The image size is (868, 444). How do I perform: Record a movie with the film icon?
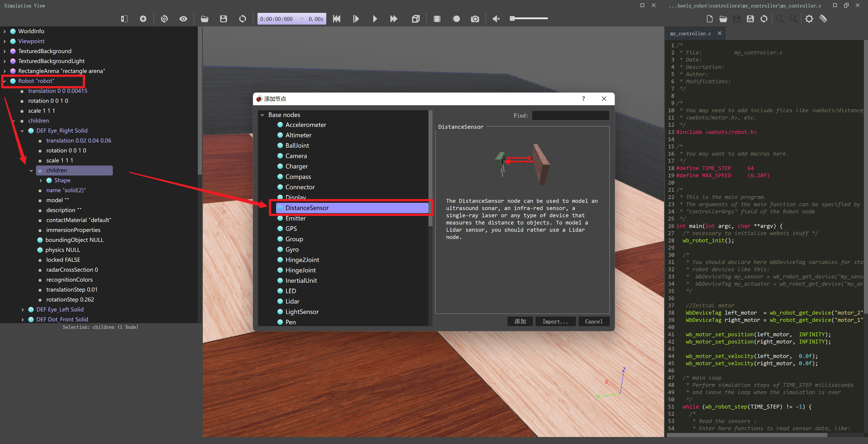437,19
